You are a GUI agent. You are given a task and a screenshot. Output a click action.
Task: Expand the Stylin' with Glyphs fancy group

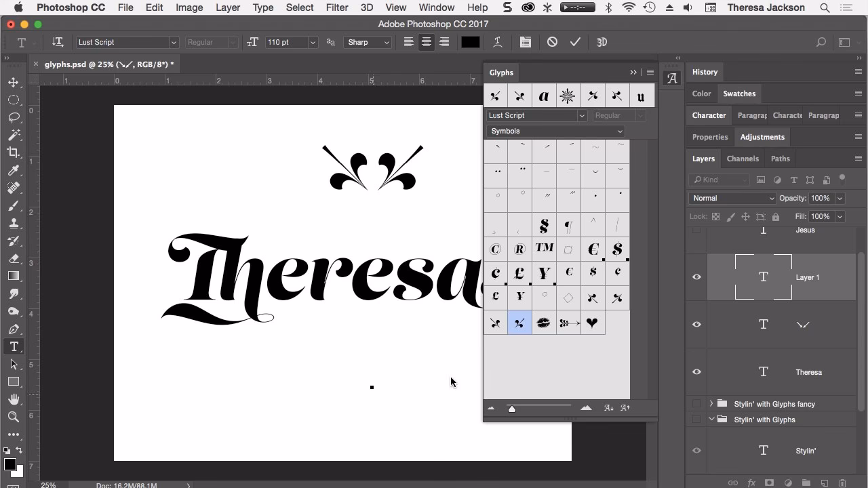[x=710, y=403]
